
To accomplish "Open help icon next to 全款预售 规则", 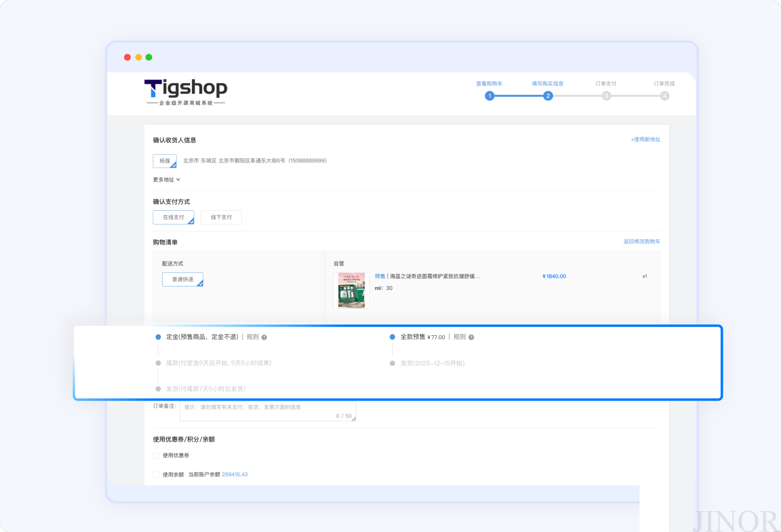I will (471, 337).
